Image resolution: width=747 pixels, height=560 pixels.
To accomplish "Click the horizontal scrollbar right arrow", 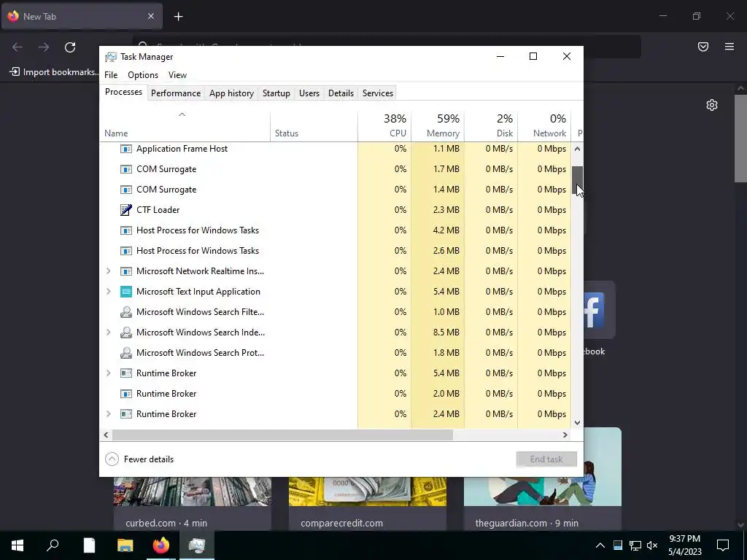I will click(565, 435).
